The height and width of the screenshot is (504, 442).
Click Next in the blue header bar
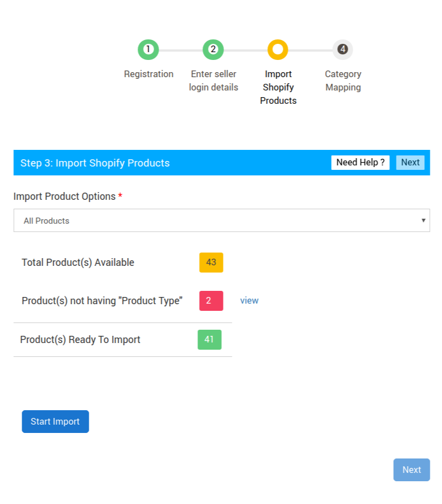pos(410,162)
